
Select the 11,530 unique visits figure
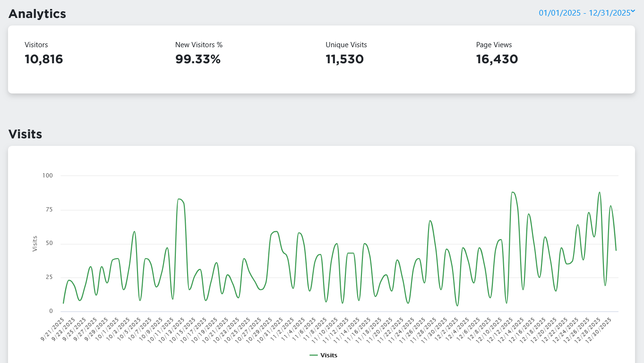pyautogui.click(x=344, y=59)
